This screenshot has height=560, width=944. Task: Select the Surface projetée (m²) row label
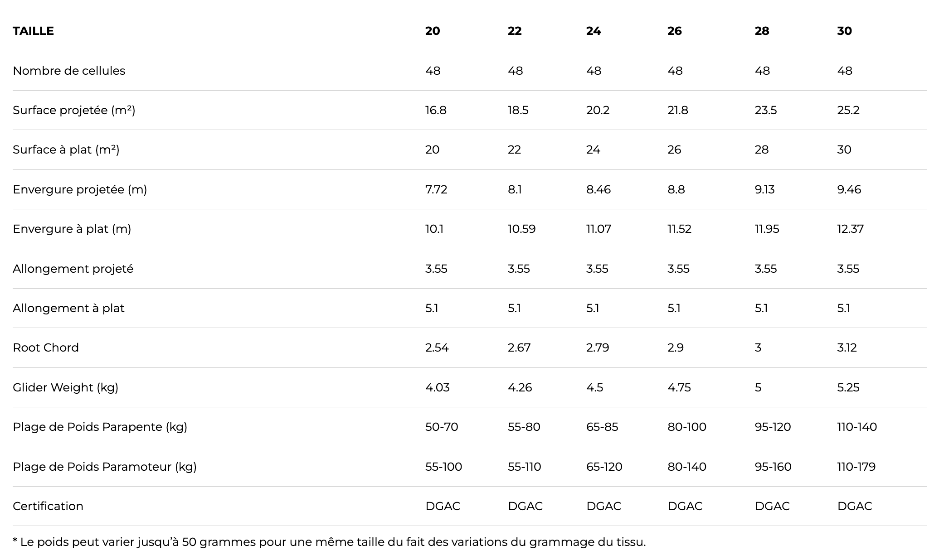click(x=74, y=110)
